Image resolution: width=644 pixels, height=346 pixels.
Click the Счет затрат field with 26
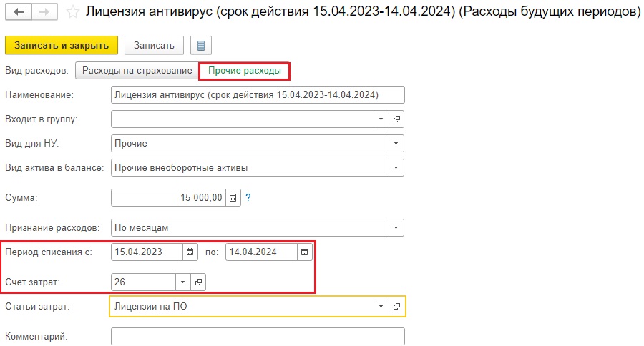tap(143, 282)
